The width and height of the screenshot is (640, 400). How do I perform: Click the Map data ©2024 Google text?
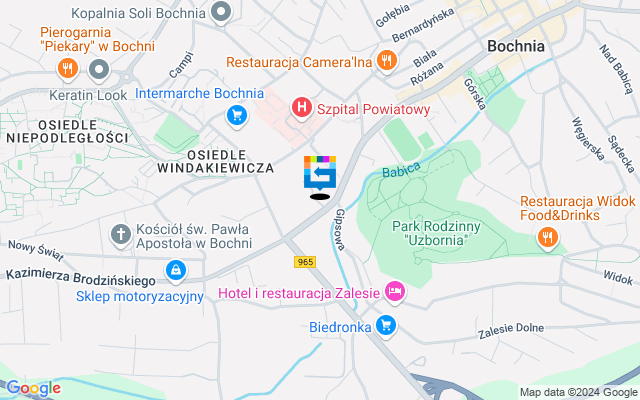point(578,393)
